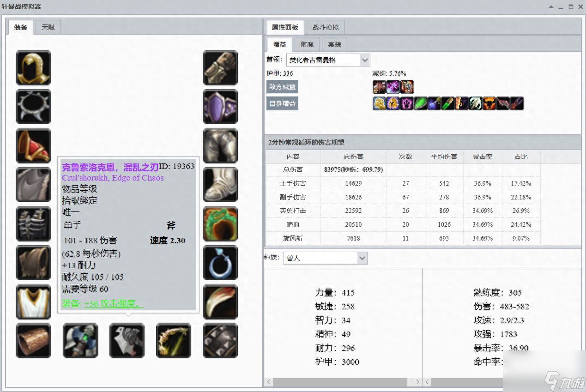Image resolution: width=586 pixels, height=392 pixels.
Task: Open the 战斗模拟 tab
Action: click(326, 27)
